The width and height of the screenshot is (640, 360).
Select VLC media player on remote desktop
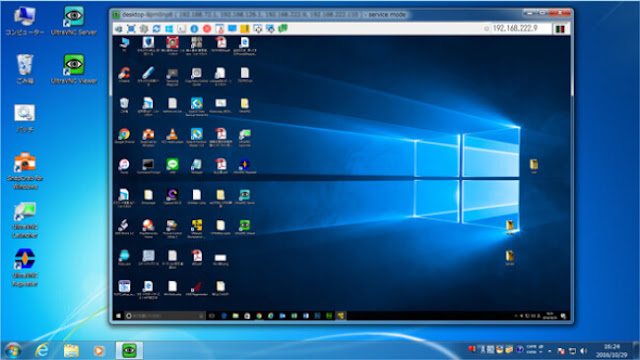coord(172,136)
